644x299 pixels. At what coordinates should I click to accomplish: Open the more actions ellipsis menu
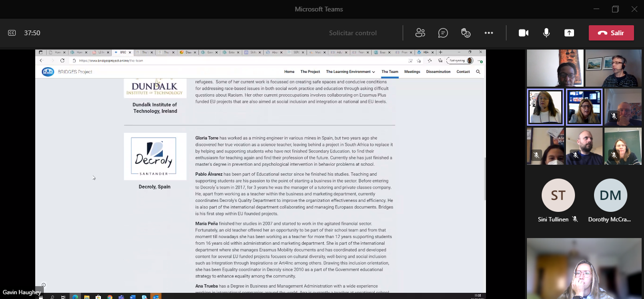[x=489, y=33]
